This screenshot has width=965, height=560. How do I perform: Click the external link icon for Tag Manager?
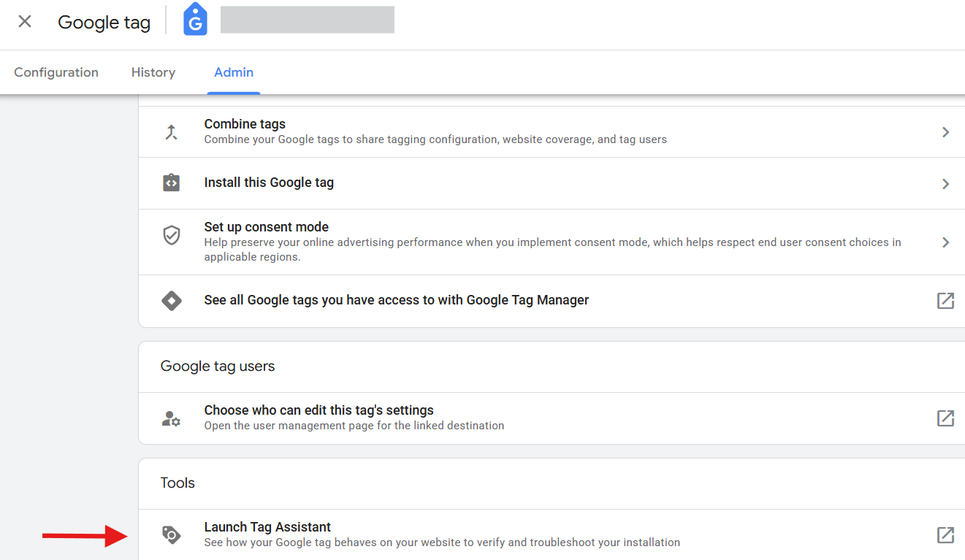[x=945, y=301]
